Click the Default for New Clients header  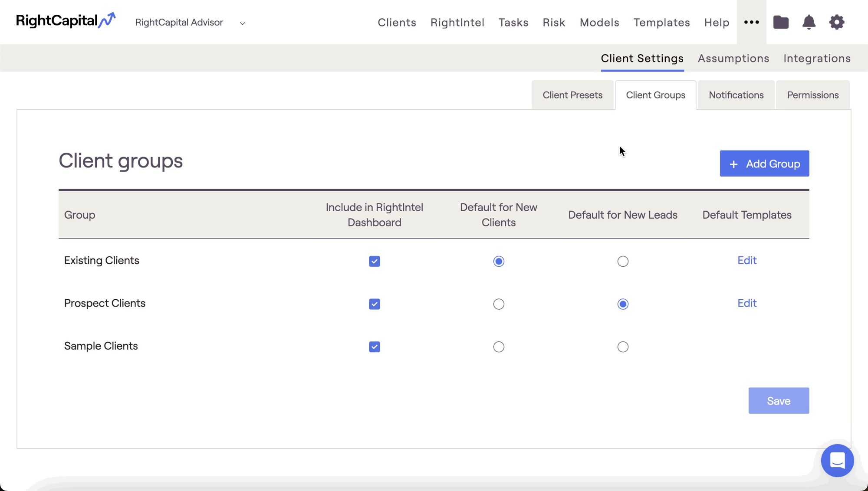pyautogui.click(x=499, y=215)
